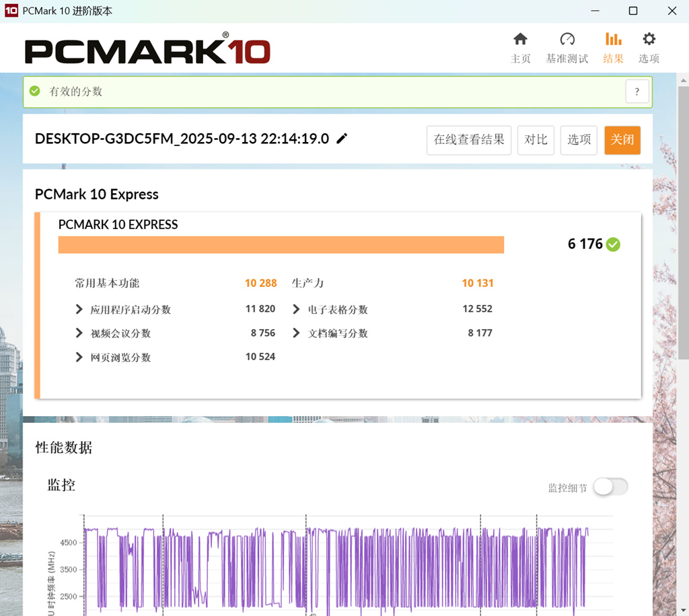Close result with orange 关闭 button

click(622, 140)
